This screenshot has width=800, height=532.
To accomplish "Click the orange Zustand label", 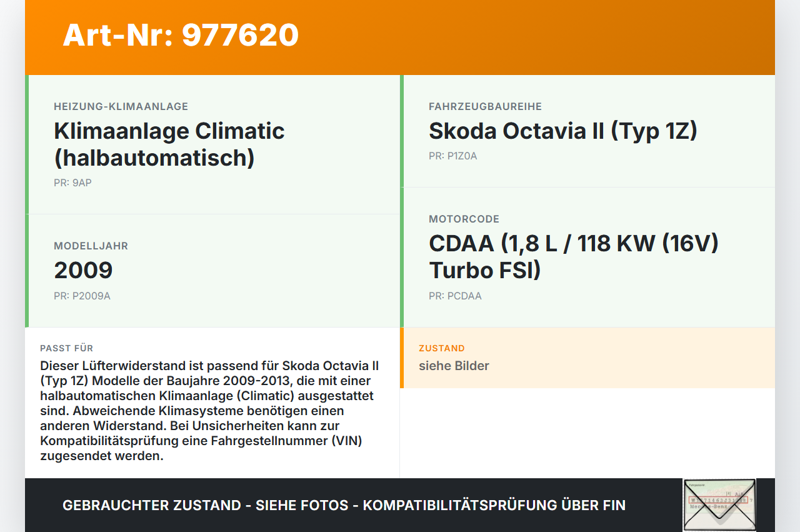I will coord(441,348).
